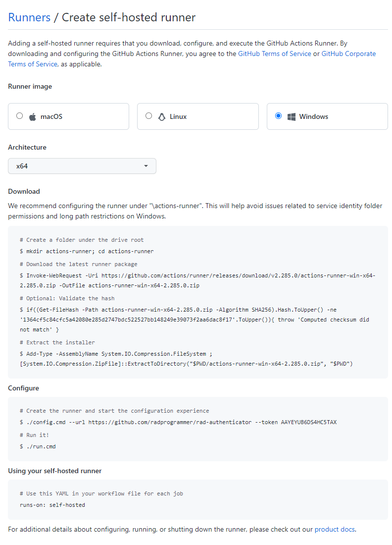Viewport: 392px width, 545px height.
Task: Open the GitHub Terms of Service link
Action: (x=274, y=54)
